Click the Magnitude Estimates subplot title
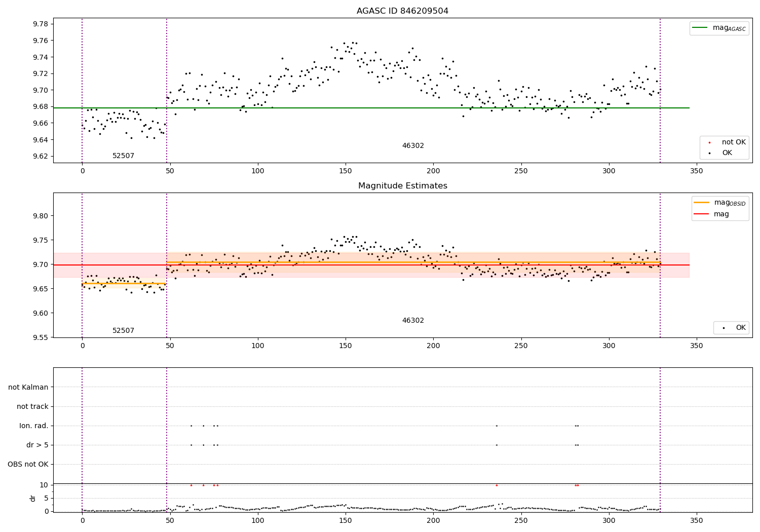The image size is (760, 532). tap(402, 186)
